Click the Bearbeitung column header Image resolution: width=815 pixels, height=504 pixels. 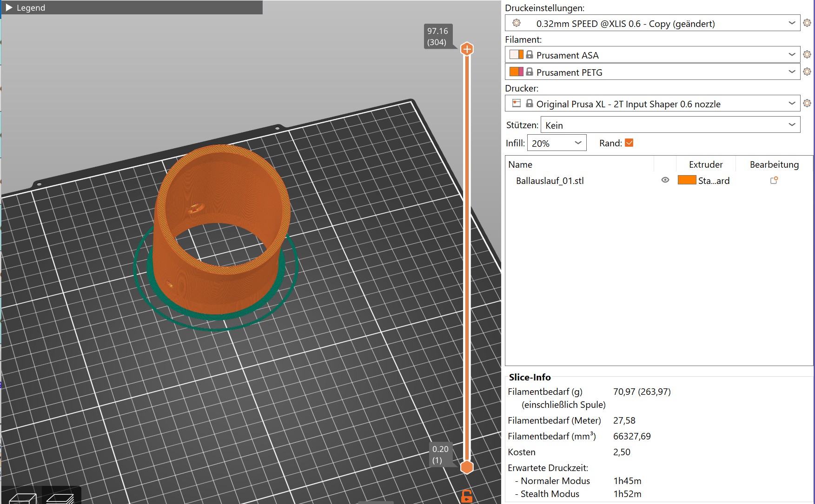(774, 164)
